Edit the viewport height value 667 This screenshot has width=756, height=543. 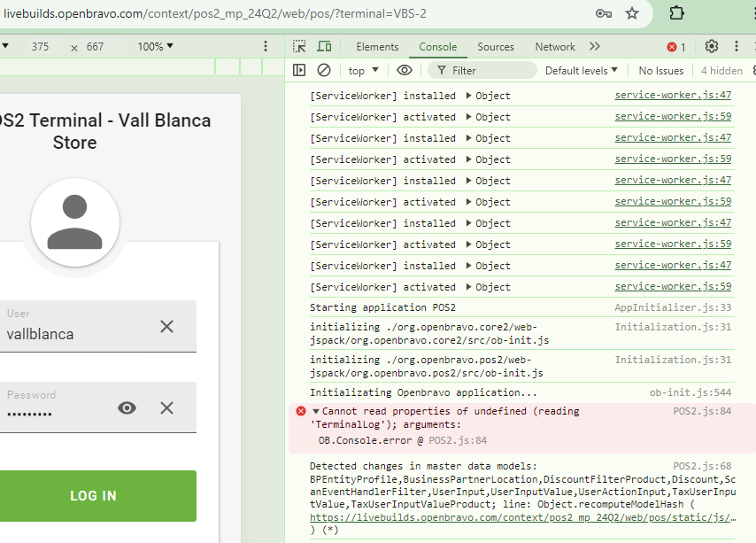[x=95, y=47]
